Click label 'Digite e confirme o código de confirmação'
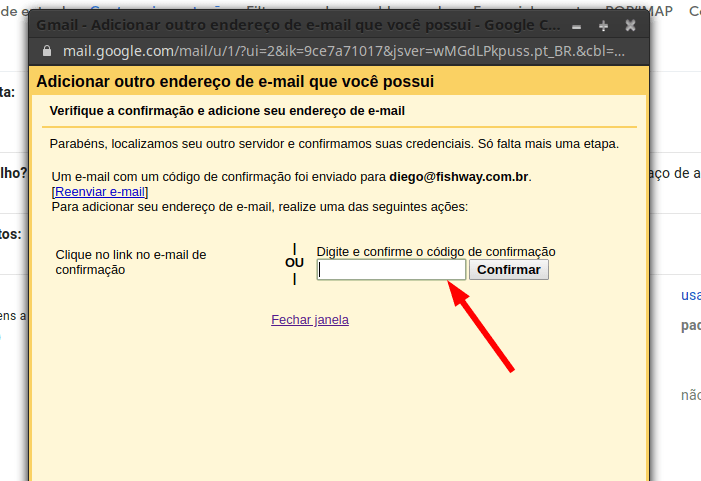The image size is (701, 481). (x=436, y=252)
